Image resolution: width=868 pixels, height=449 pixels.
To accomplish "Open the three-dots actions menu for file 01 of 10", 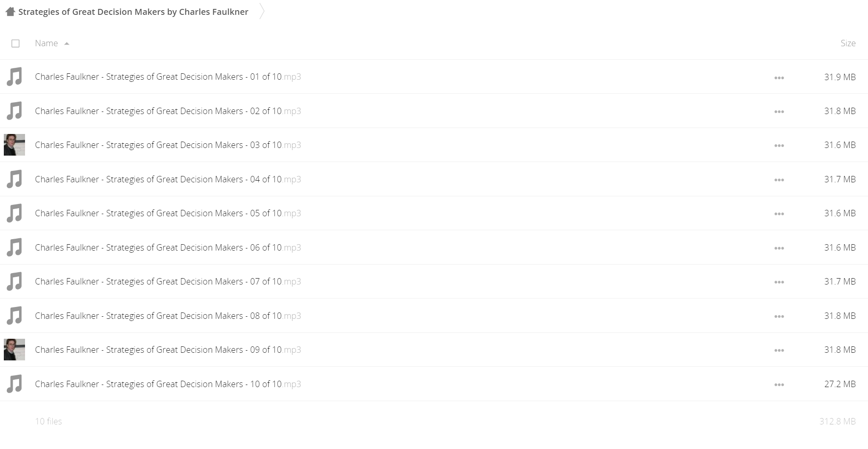I will tap(779, 78).
